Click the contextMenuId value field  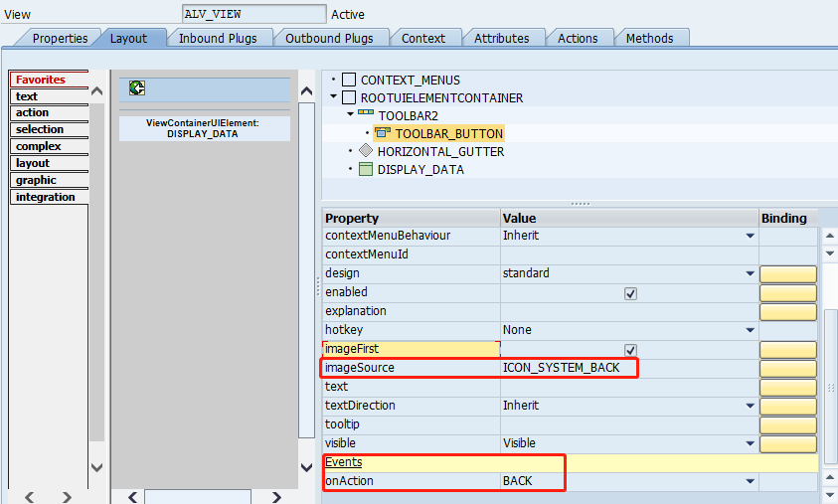point(629,254)
